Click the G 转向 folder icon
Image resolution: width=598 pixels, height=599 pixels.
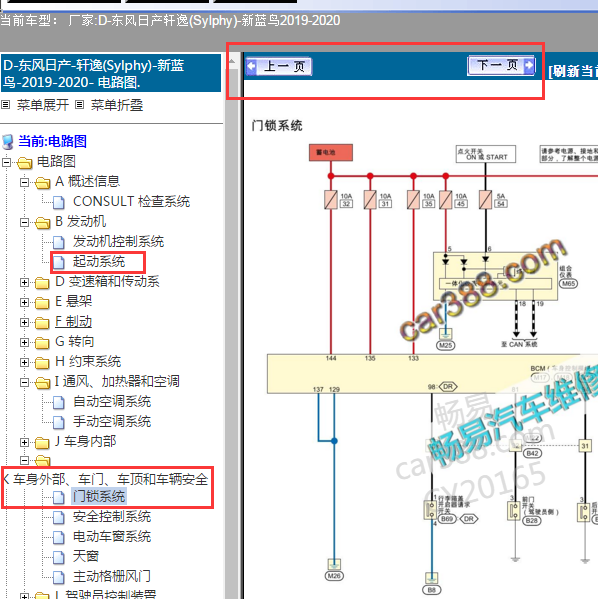(x=42, y=343)
